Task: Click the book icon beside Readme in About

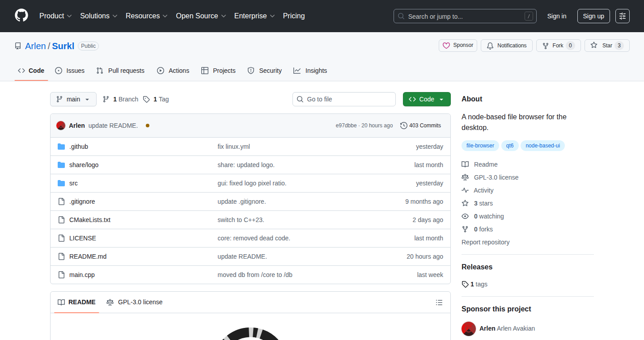Action: (x=465, y=164)
